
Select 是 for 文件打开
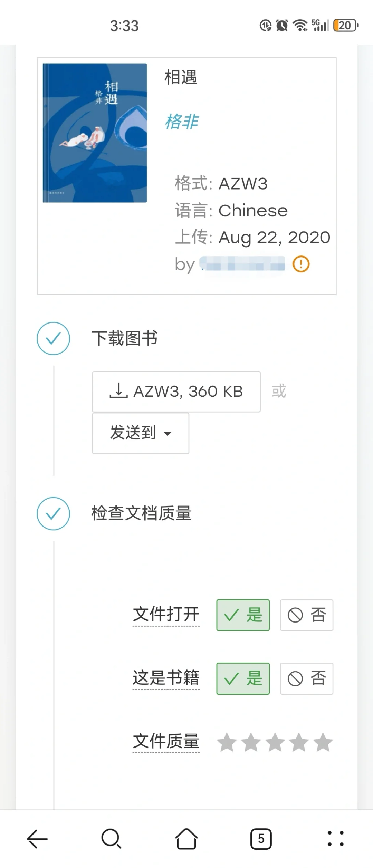243,615
